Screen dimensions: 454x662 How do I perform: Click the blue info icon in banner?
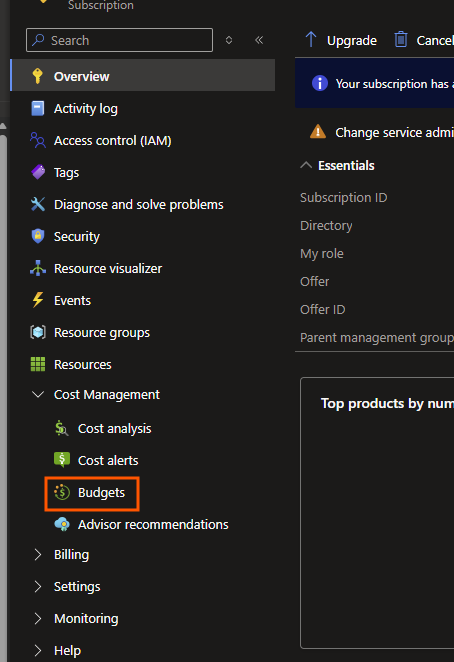(320, 83)
